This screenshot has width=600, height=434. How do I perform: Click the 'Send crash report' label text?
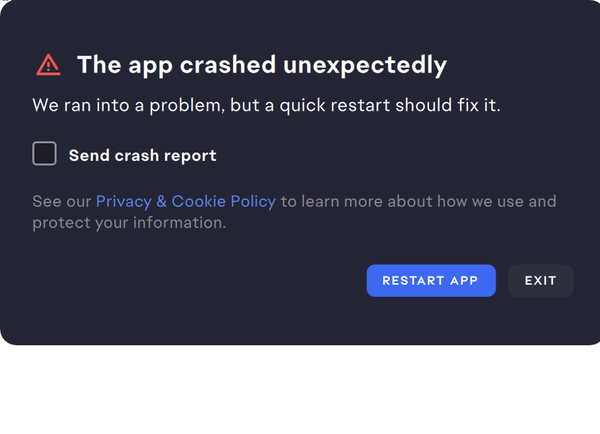click(x=142, y=155)
